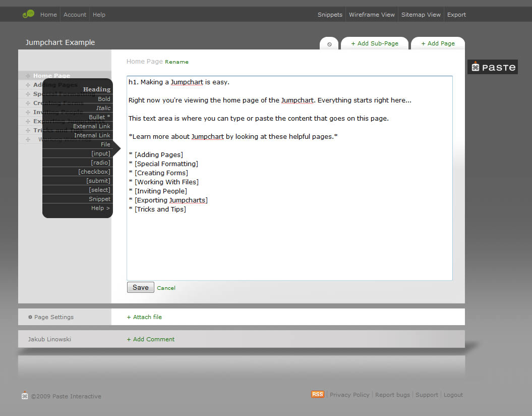Open the Account menu

pyautogui.click(x=75, y=15)
